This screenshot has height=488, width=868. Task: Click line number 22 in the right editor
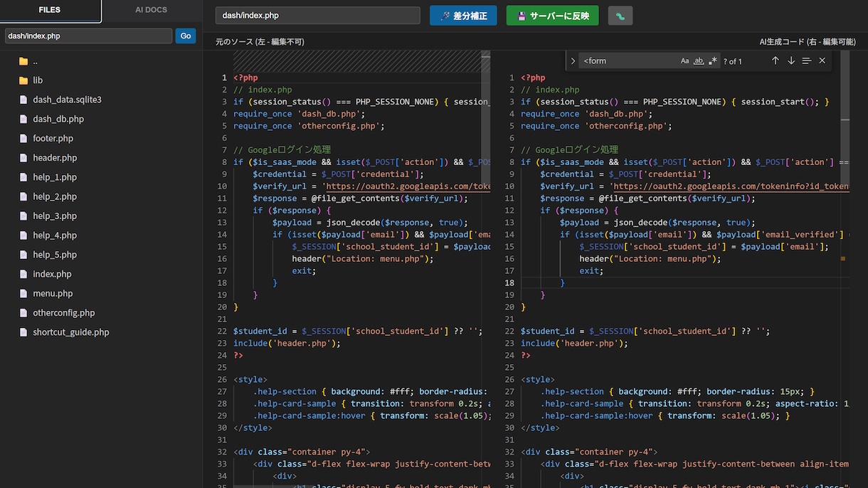pyautogui.click(x=509, y=331)
